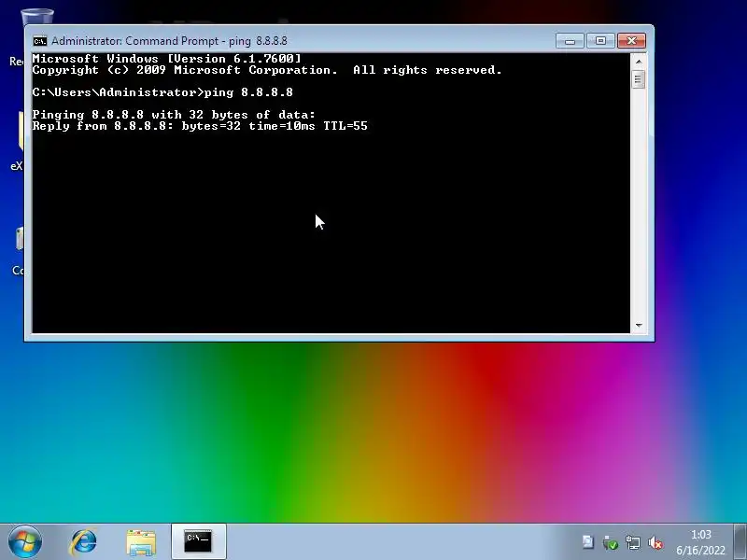Image resolution: width=747 pixels, height=560 pixels.
Task: Click the scrollbar down arrow in Command Prompt
Action: tap(639, 325)
